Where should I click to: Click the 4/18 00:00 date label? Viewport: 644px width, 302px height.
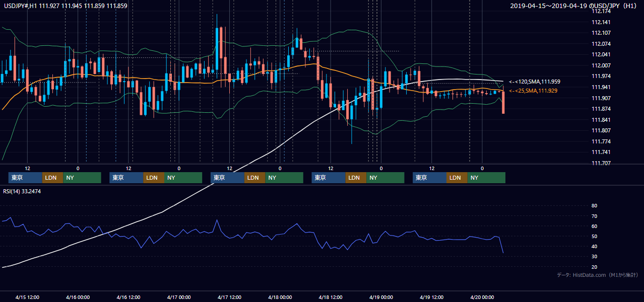click(280, 297)
